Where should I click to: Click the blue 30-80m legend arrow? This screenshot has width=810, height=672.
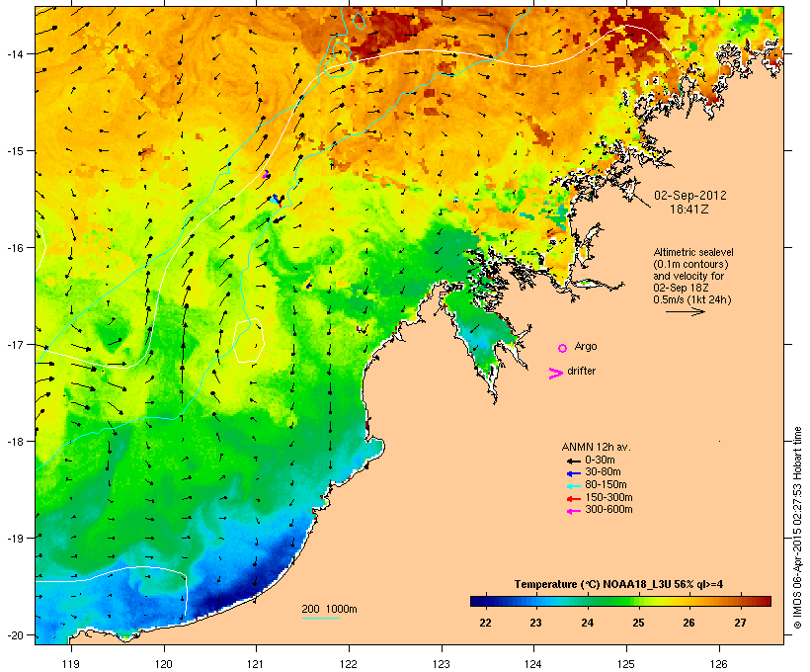[x=574, y=473]
